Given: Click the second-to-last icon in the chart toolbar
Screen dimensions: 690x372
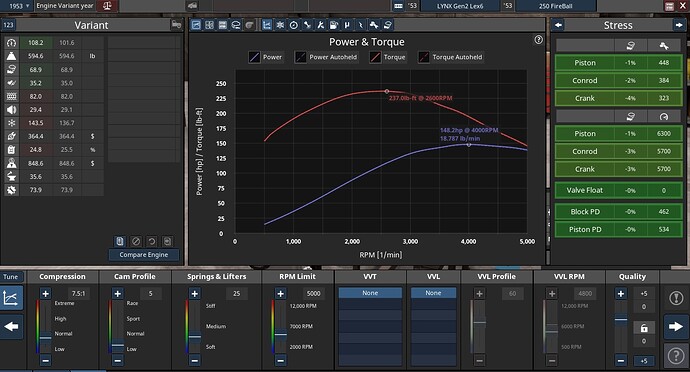Looking at the screenshot, I should coord(374,25).
